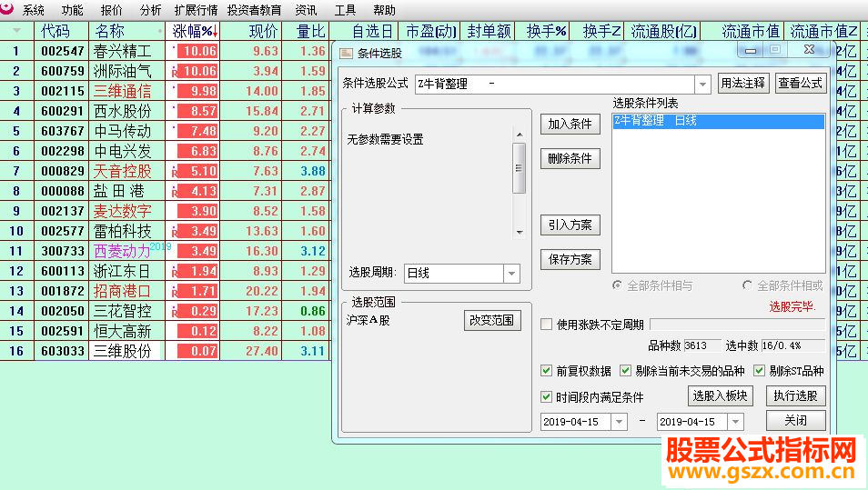Open the 系统 menu

34,11
